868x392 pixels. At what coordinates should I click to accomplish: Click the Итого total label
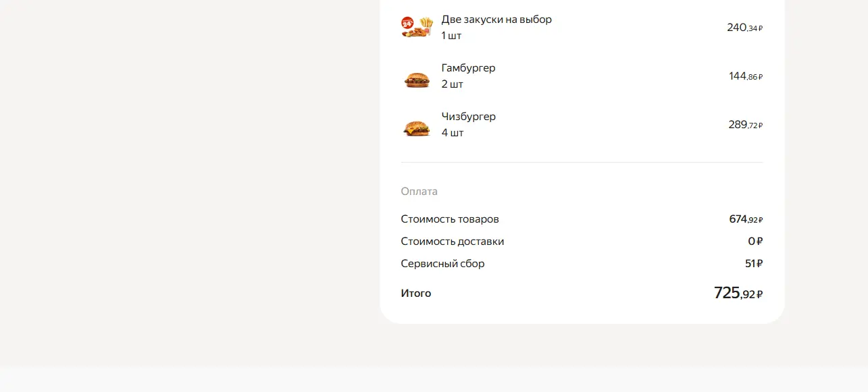(415, 293)
